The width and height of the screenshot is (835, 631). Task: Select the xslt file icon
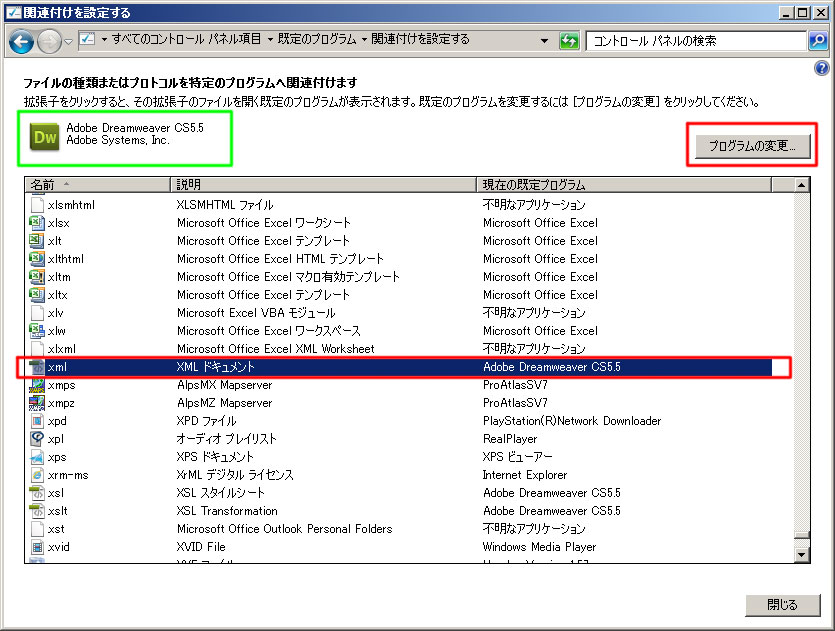[x=37, y=511]
